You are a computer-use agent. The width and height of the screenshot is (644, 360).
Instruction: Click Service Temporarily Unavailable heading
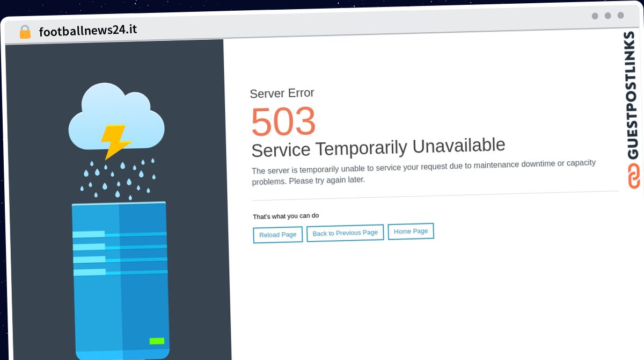pyautogui.click(x=378, y=147)
